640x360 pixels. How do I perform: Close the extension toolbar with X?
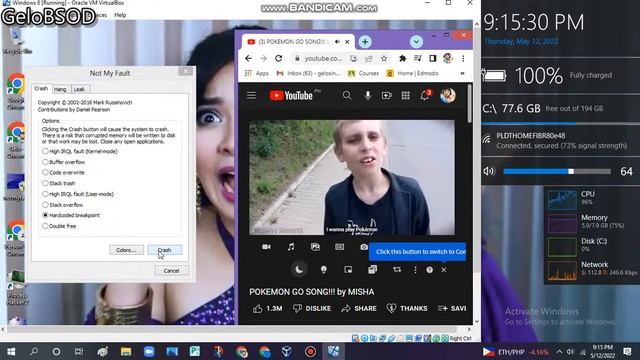444,270
